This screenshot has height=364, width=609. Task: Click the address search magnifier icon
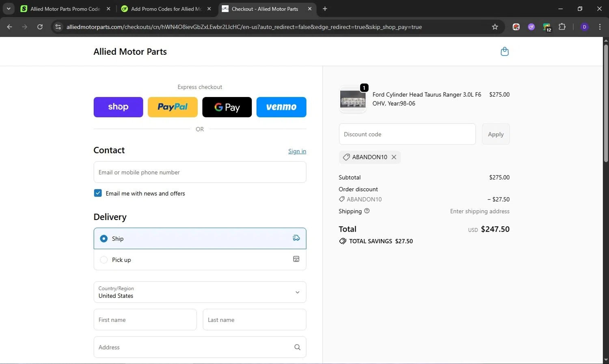297,347
